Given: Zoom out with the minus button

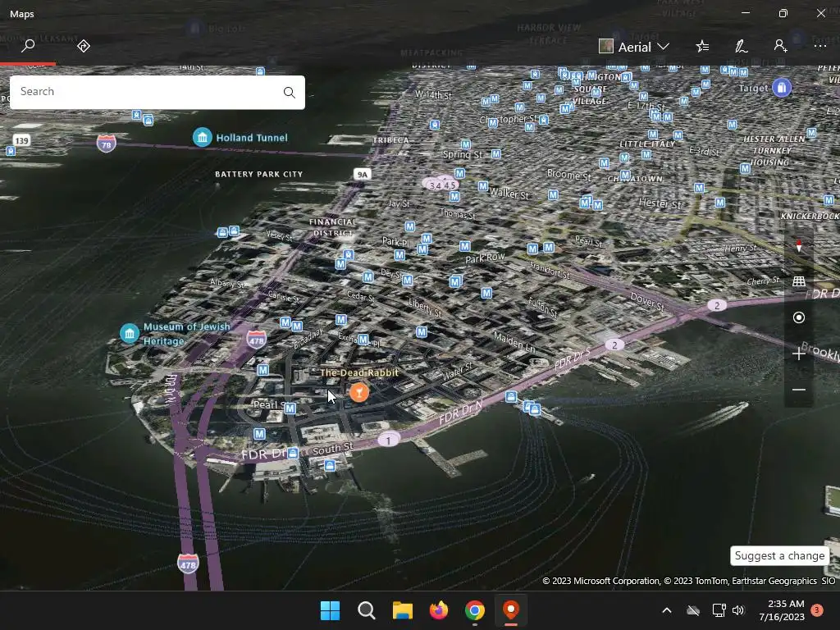Looking at the screenshot, I should point(799,390).
